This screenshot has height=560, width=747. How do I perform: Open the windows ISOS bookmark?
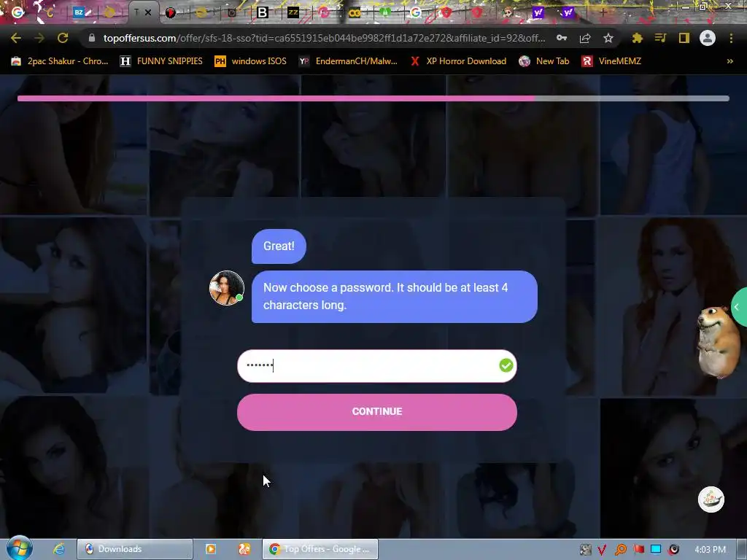(x=251, y=61)
